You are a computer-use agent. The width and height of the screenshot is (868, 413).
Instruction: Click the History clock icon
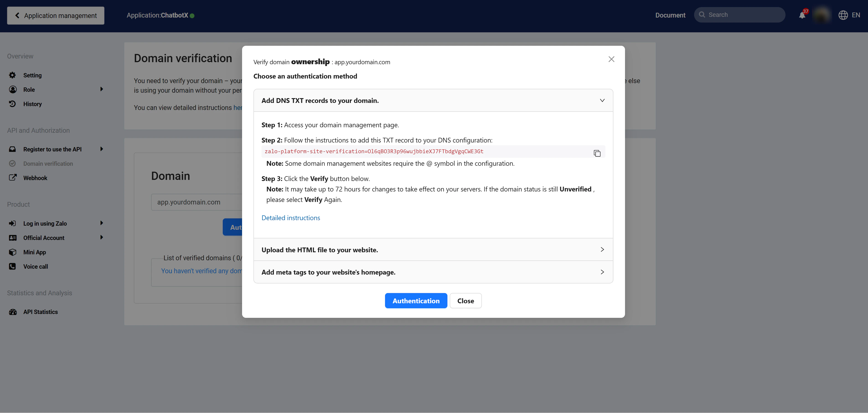click(13, 104)
